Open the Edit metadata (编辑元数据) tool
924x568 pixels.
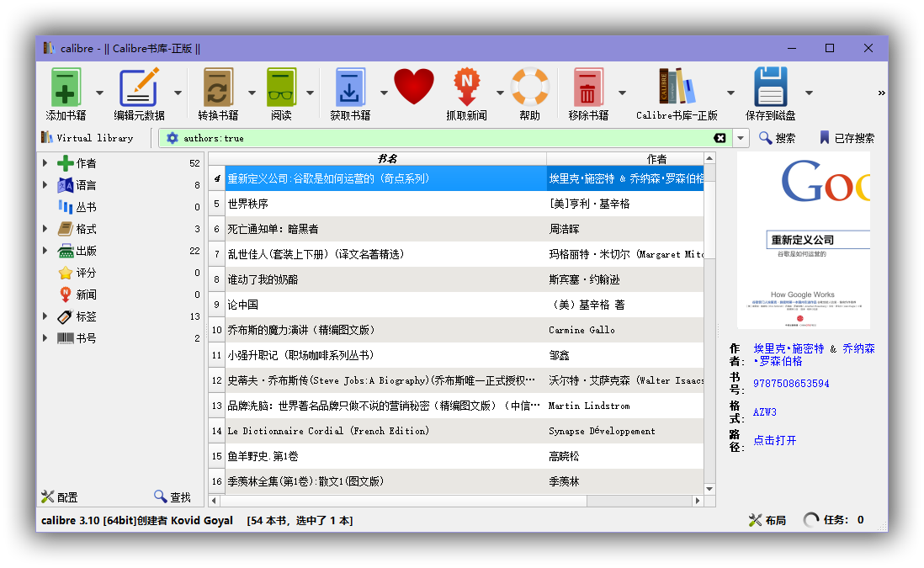pos(139,88)
